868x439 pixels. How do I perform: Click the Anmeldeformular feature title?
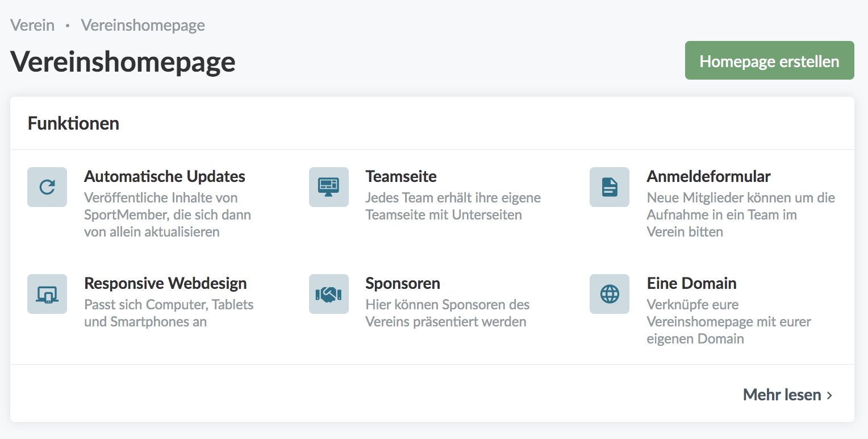pyautogui.click(x=708, y=176)
